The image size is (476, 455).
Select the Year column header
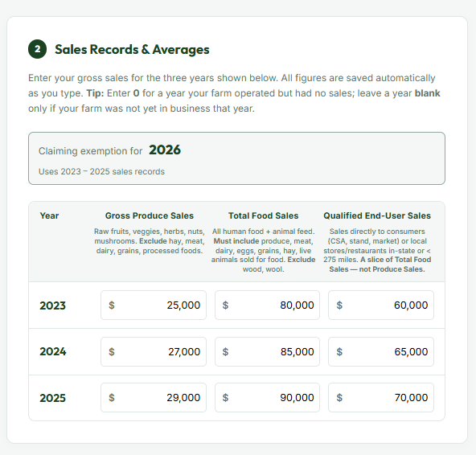tap(49, 215)
